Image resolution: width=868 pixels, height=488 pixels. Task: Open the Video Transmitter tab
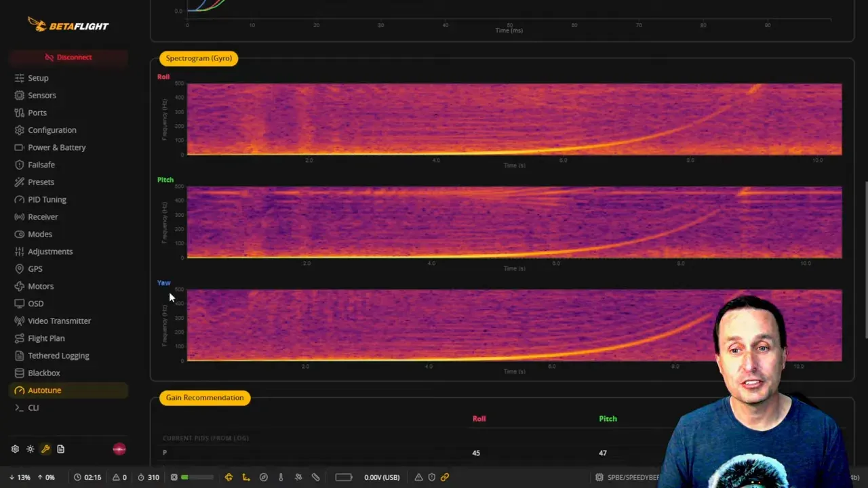(68, 321)
